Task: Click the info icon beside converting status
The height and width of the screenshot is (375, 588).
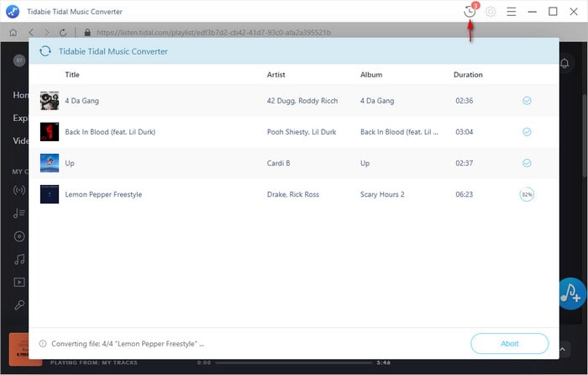Action: [x=43, y=343]
